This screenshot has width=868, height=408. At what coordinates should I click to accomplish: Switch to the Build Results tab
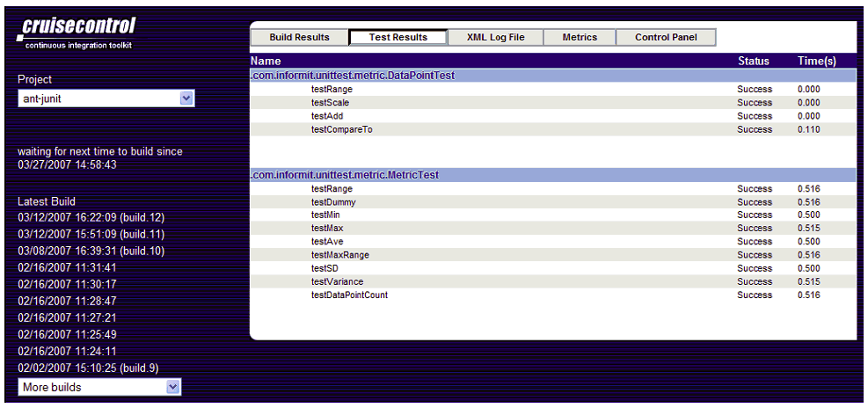(x=299, y=37)
